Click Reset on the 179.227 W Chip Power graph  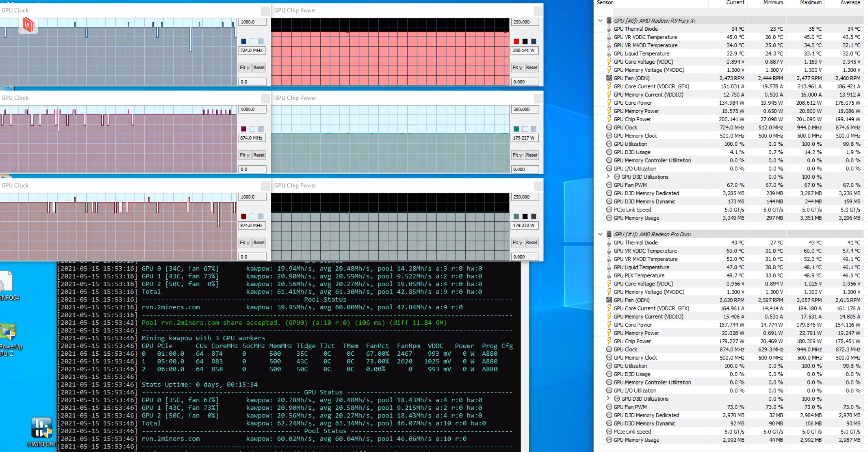(x=532, y=155)
